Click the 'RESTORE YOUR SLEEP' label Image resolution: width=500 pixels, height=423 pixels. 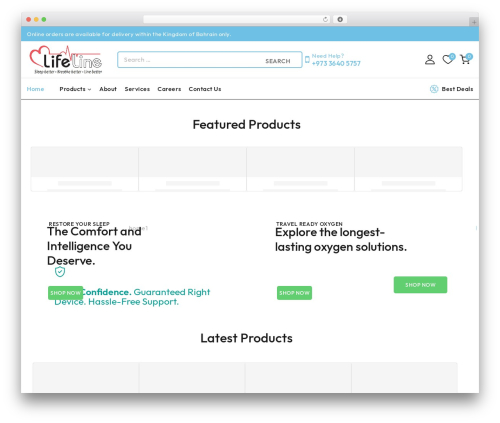tap(79, 224)
